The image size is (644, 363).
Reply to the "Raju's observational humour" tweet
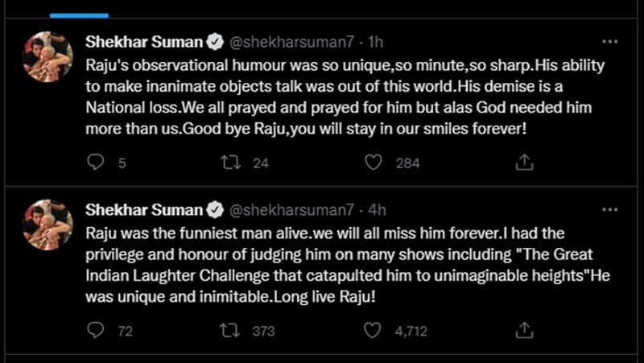(x=94, y=163)
